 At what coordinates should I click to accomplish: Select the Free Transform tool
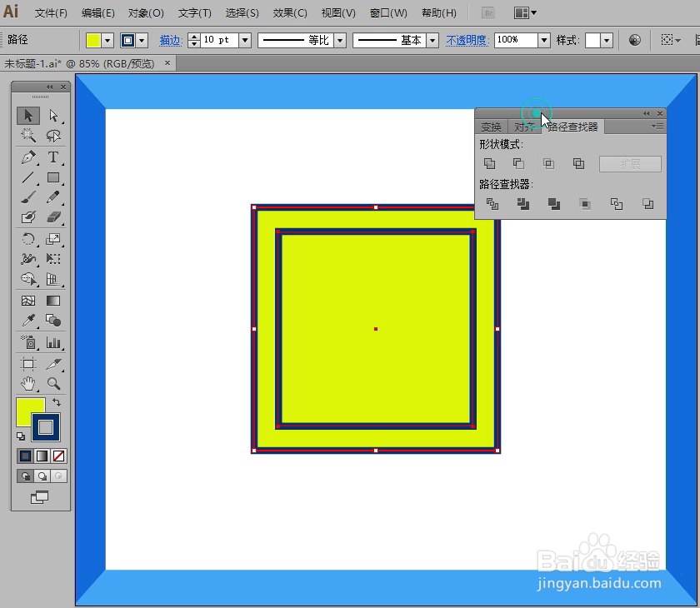click(53, 259)
